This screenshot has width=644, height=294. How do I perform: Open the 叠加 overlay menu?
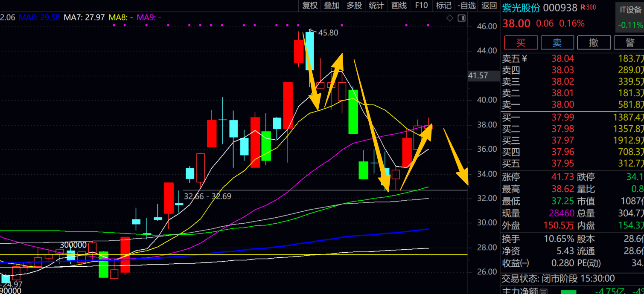332,6
